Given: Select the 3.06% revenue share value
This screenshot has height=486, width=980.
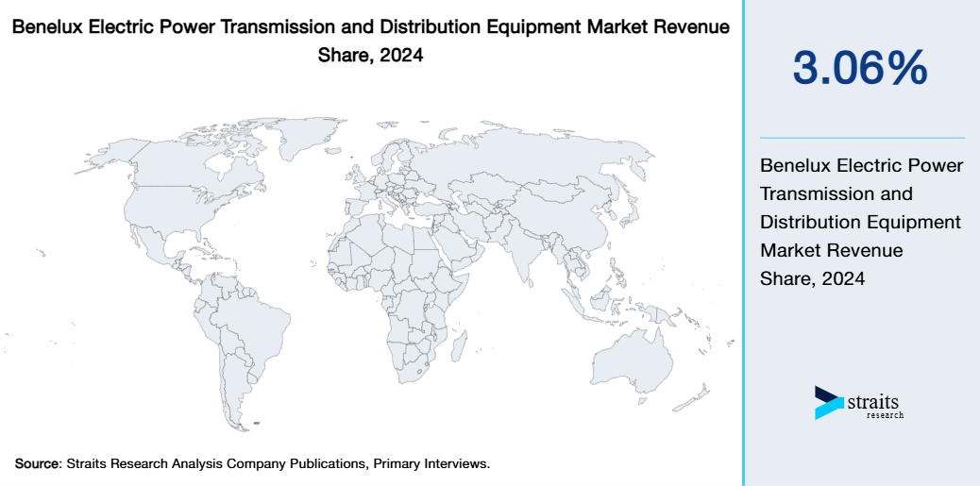Looking at the screenshot, I should click(860, 67).
